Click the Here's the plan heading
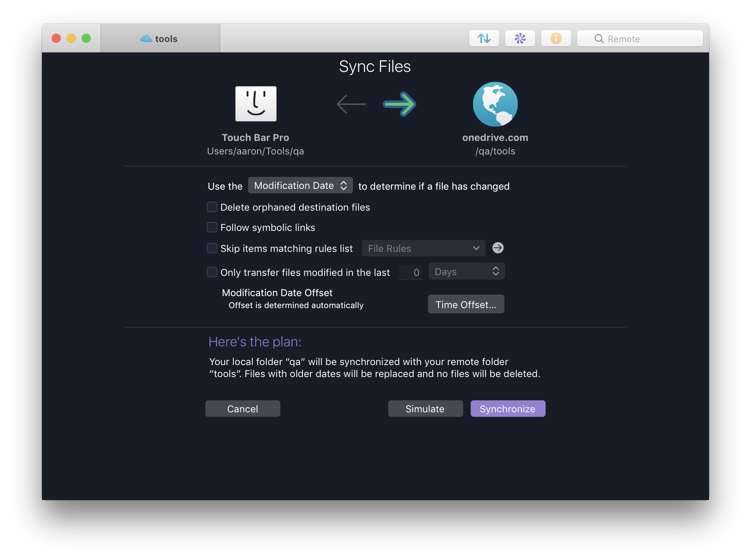Image resolution: width=751 pixels, height=560 pixels. coord(255,342)
